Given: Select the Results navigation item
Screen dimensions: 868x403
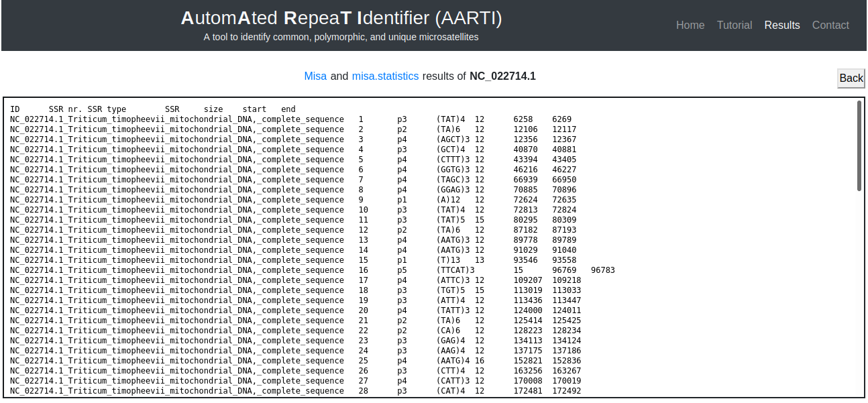Looking at the screenshot, I should 781,25.
